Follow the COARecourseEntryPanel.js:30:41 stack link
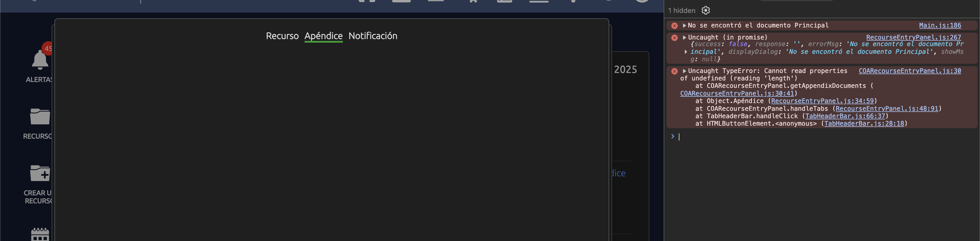The image size is (980, 241). (737, 94)
